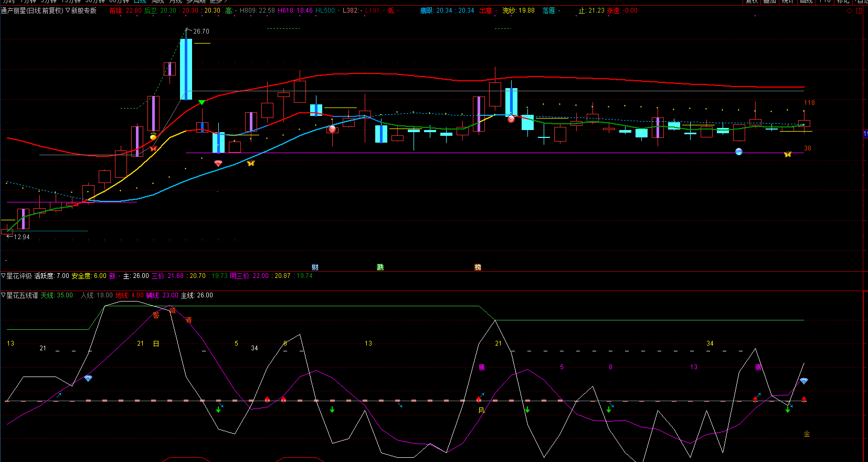Viewport: 868px width, 462px height.
Task: Click the H809: 22.58 value
Action: [257, 10]
